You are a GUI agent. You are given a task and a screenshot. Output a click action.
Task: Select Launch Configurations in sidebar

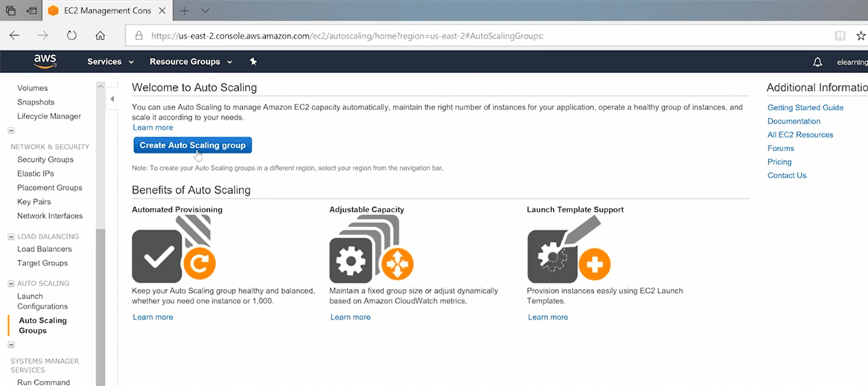(42, 301)
